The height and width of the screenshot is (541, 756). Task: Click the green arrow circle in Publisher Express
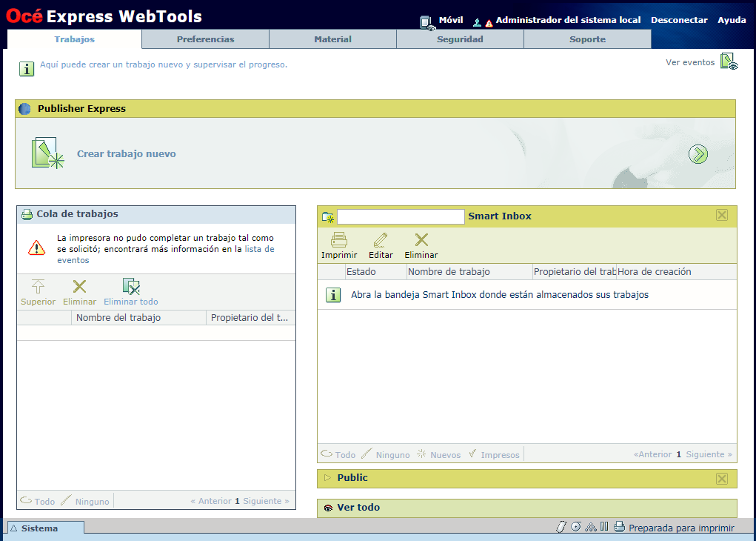pos(698,154)
